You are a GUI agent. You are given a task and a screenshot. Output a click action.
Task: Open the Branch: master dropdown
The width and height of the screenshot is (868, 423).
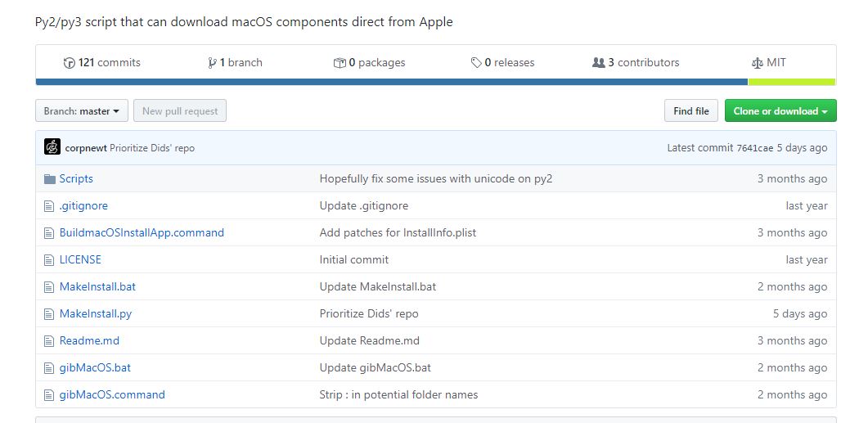82,111
